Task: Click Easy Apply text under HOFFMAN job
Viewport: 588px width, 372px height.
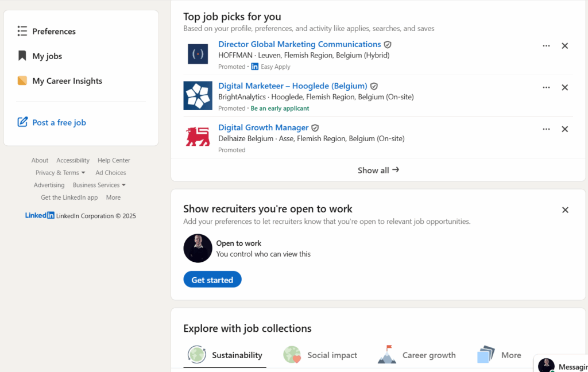Action: [x=276, y=67]
